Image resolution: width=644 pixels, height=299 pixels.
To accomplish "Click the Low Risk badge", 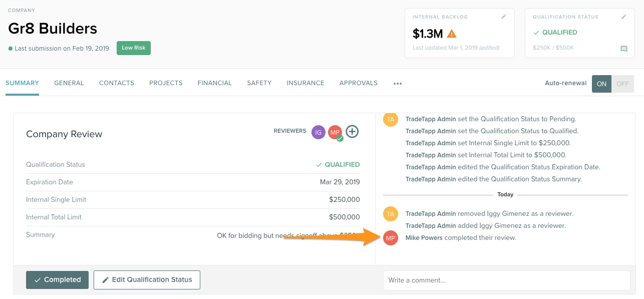I will [x=134, y=48].
